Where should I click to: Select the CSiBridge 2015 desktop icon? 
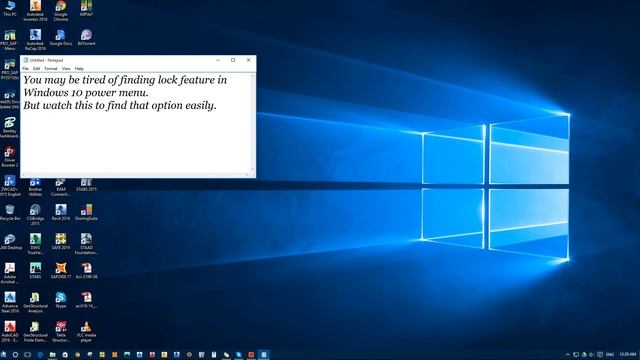[35, 215]
